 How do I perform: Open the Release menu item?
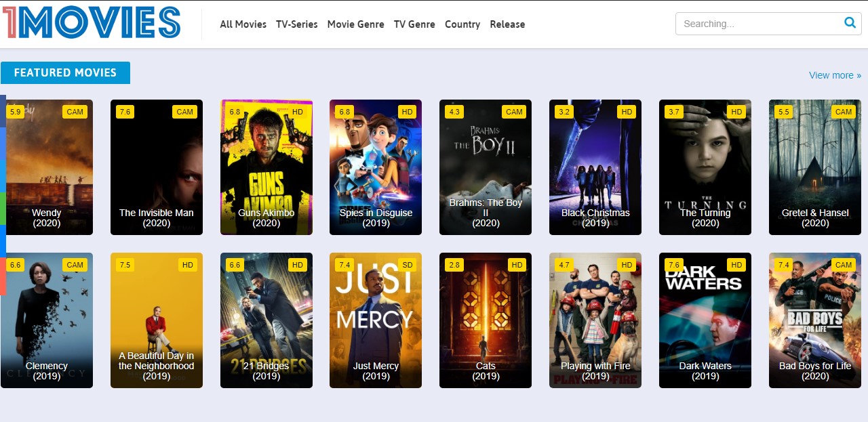(x=507, y=24)
